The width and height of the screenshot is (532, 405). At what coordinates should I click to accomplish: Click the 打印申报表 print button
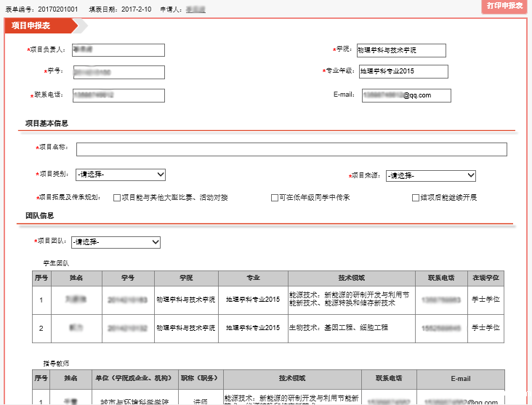pyautogui.click(x=504, y=7)
